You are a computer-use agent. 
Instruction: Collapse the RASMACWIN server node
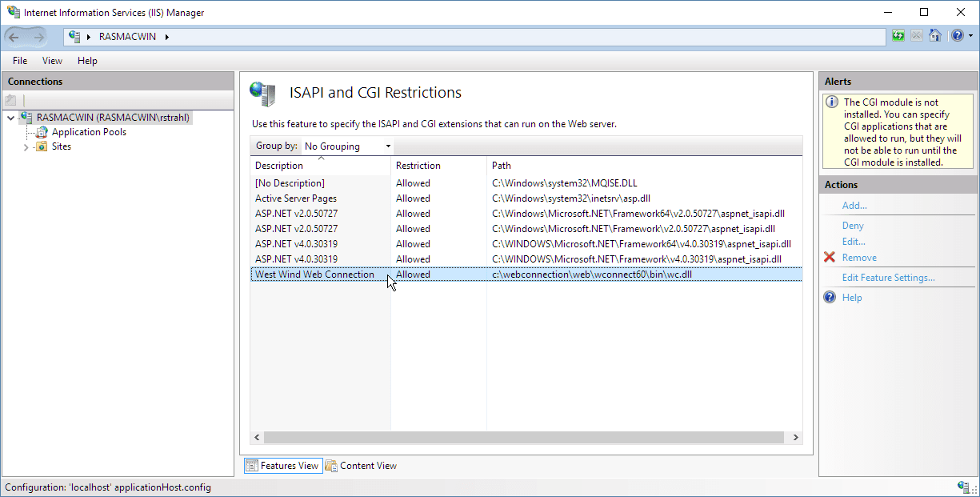tap(10, 118)
